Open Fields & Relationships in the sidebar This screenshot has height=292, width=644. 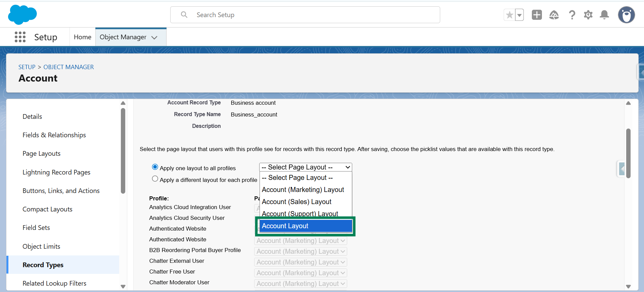(x=54, y=135)
